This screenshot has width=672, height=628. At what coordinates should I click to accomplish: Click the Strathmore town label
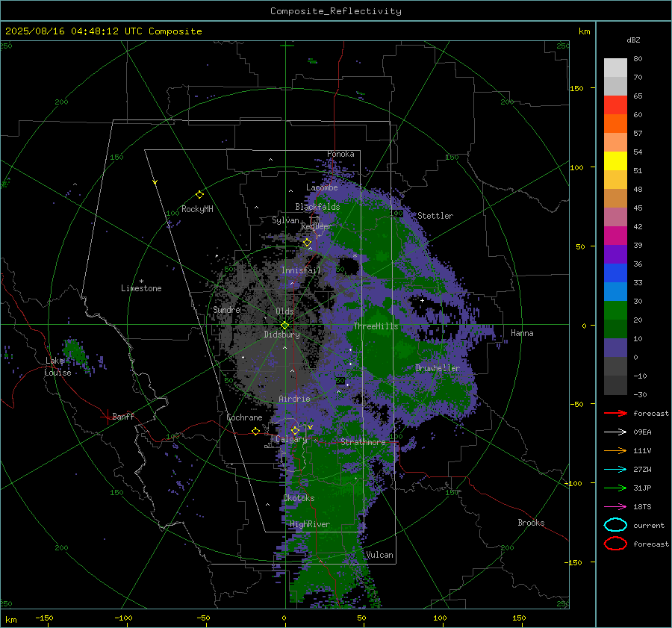pyautogui.click(x=363, y=442)
